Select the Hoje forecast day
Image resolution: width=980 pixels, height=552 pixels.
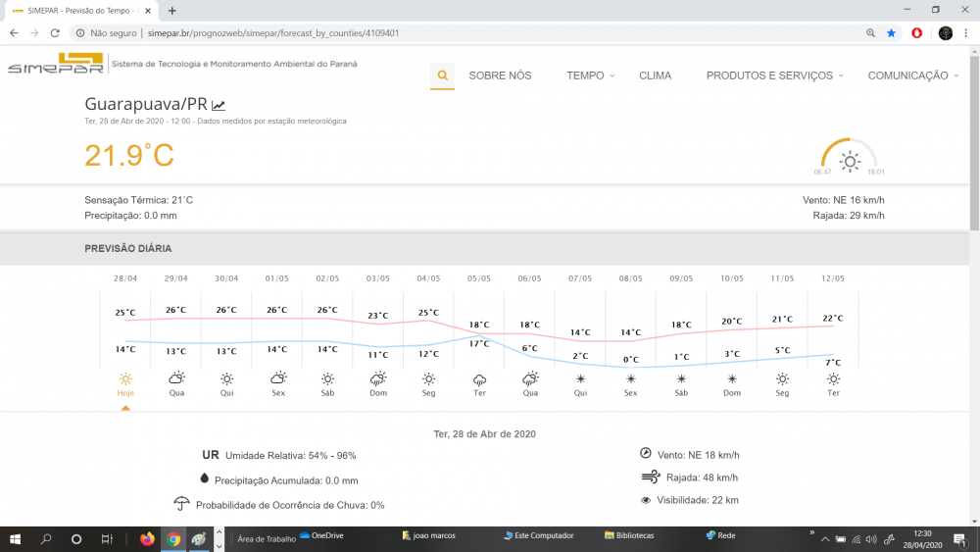pos(125,383)
